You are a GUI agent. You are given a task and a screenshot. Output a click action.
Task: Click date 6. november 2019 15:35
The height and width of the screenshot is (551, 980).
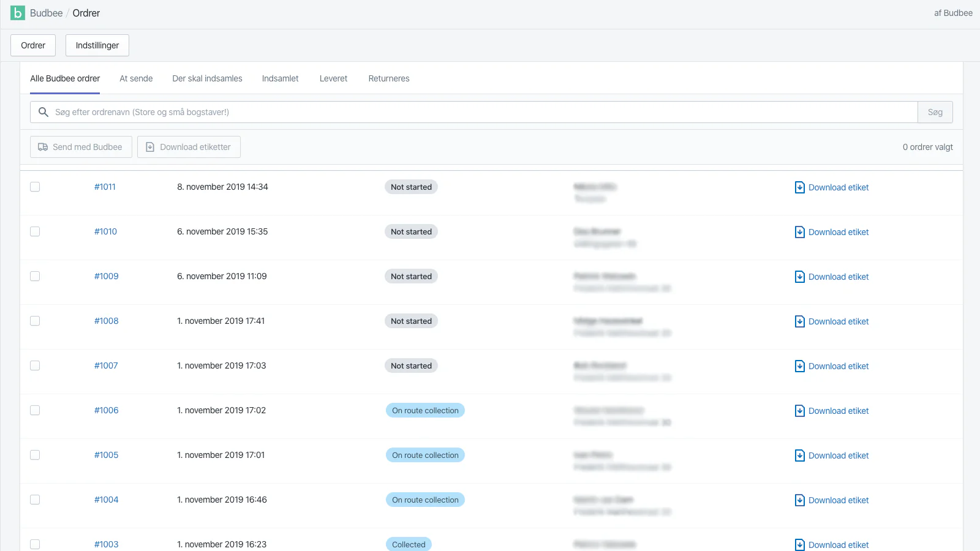pyautogui.click(x=222, y=231)
